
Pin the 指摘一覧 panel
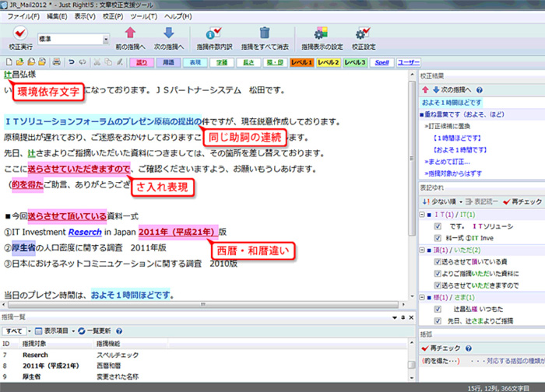403,317
